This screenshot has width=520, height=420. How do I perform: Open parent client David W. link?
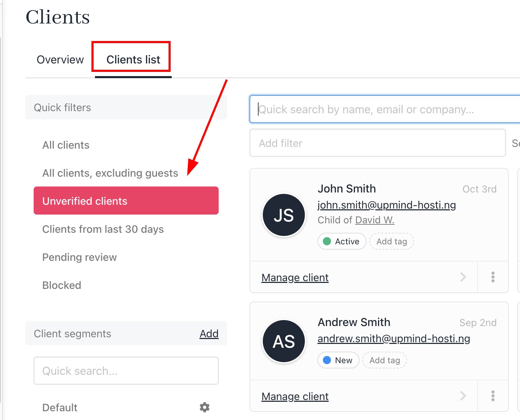pyautogui.click(x=375, y=220)
